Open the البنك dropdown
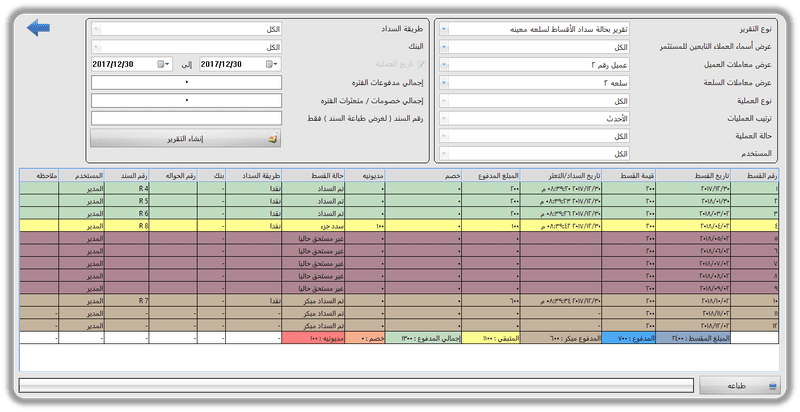The width and height of the screenshot is (800, 412). click(x=96, y=47)
